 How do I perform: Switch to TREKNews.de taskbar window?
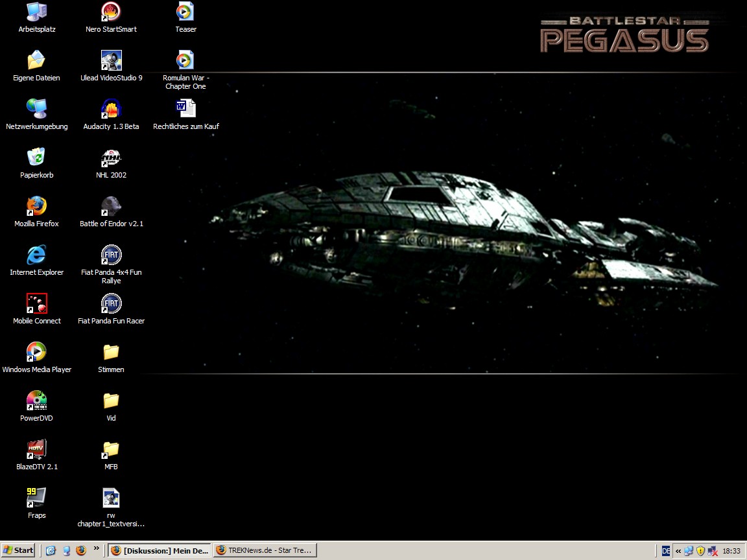pos(265,550)
